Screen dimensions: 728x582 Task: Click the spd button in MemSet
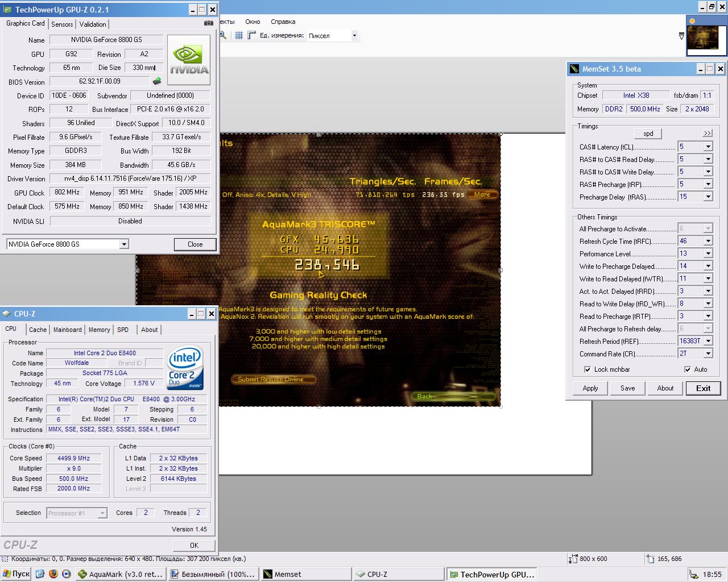point(648,134)
